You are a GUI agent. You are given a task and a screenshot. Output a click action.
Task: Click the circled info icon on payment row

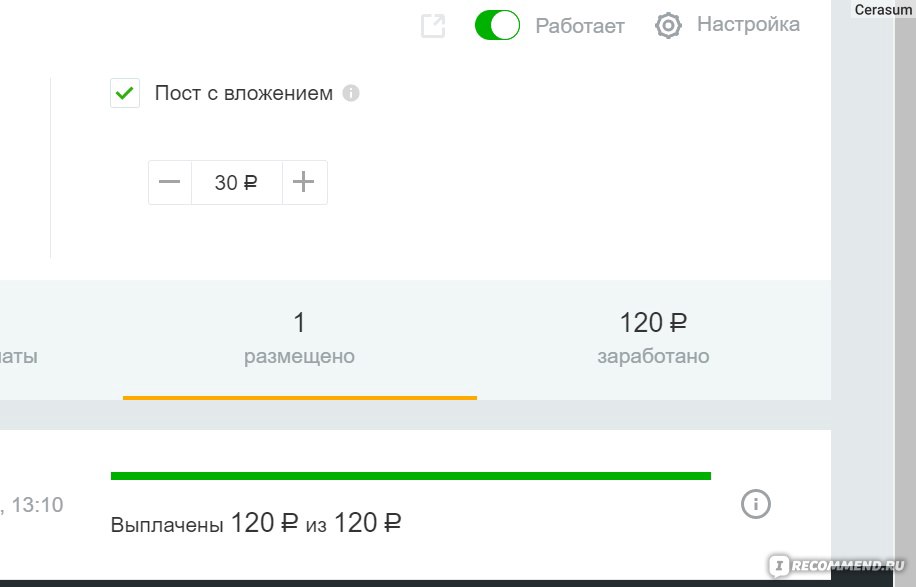756,503
